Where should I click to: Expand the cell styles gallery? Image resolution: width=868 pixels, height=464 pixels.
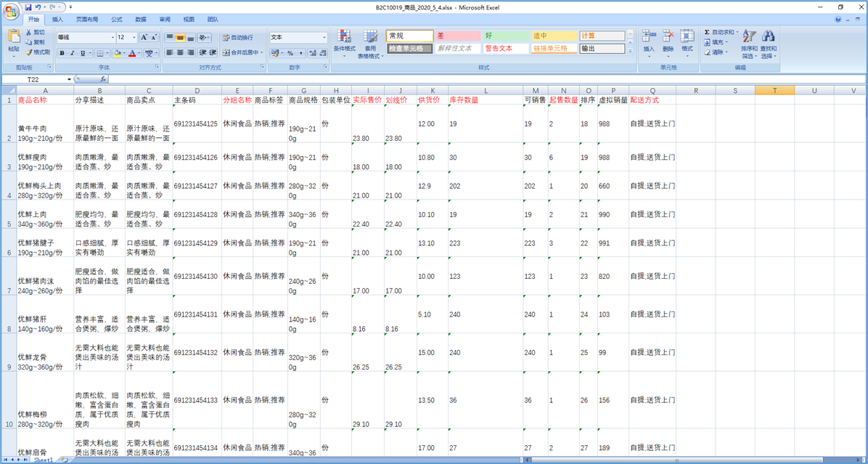(630, 53)
